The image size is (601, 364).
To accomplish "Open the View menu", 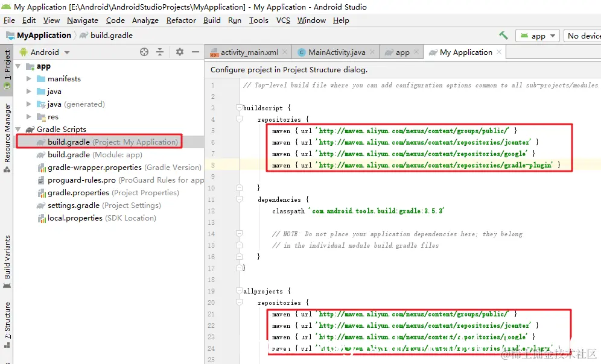I will point(51,20).
